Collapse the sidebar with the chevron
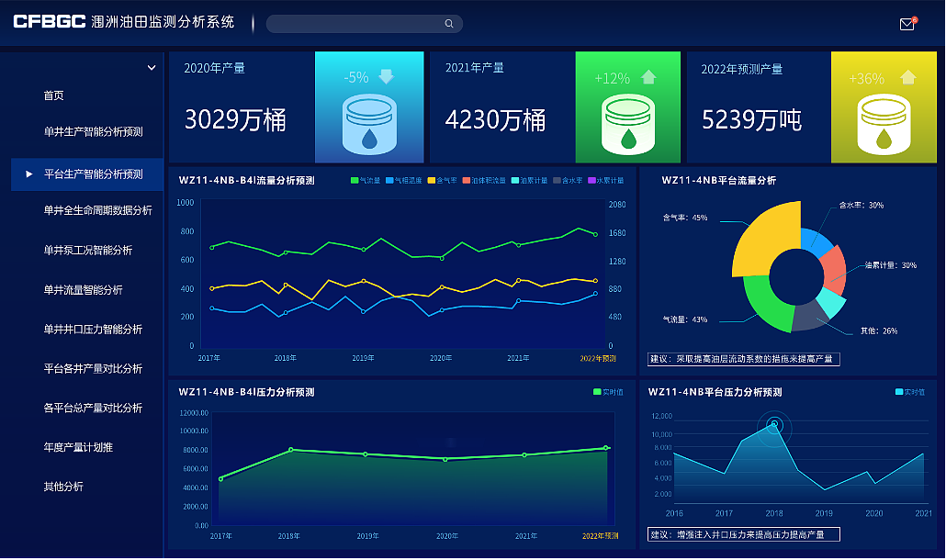This screenshot has height=560, width=946. pos(152,68)
